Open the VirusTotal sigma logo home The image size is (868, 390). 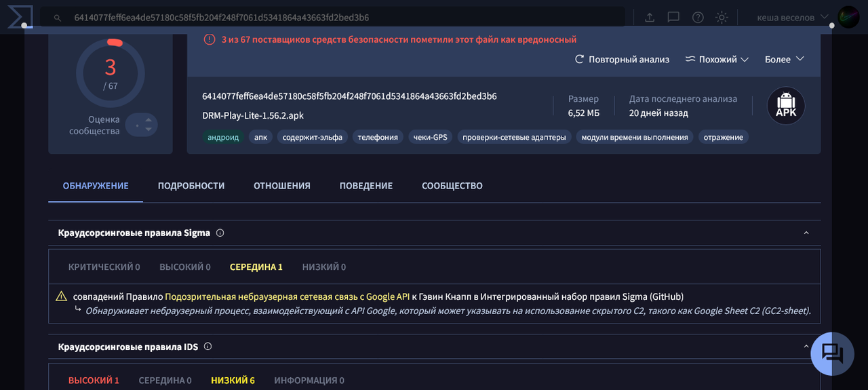(20, 17)
